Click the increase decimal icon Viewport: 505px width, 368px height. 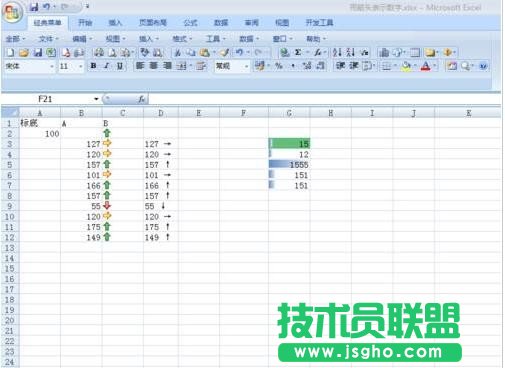(x=307, y=66)
